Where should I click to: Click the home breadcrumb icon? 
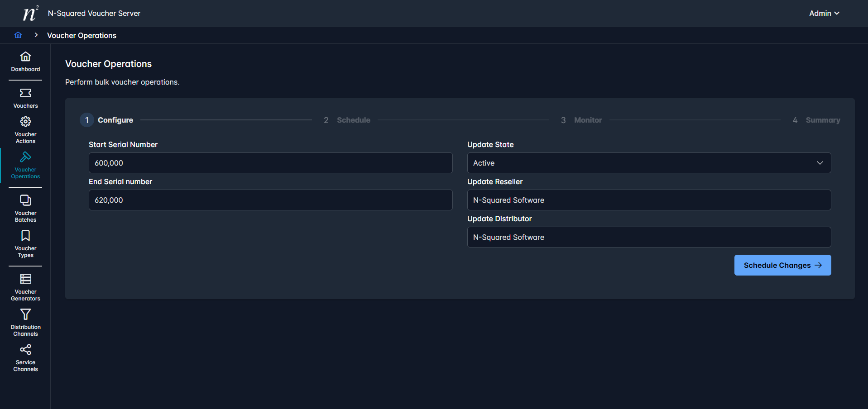coord(18,35)
